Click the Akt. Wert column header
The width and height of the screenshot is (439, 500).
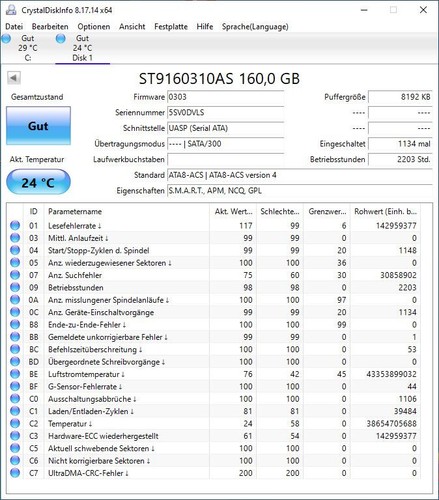(x=233, y=211)
